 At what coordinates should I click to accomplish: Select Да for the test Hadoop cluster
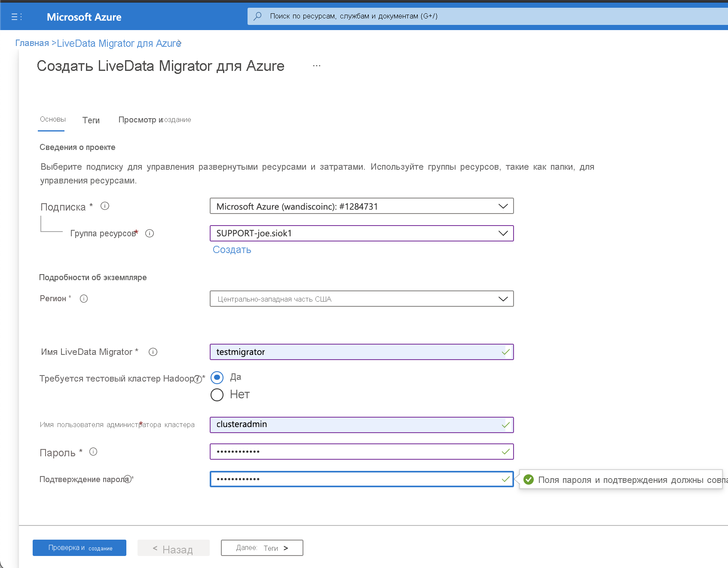pos(217,377)
